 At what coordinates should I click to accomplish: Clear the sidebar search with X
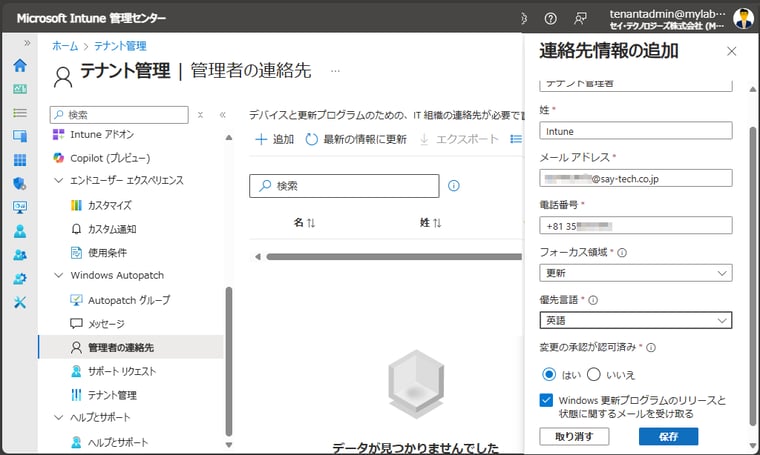200,115
